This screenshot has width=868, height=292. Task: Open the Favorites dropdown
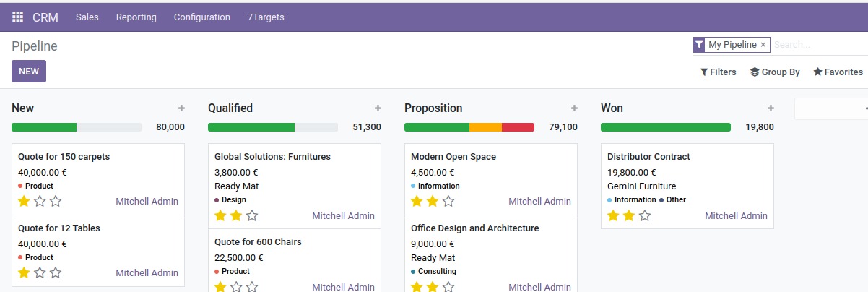pyautogui.click(x=838, y=72)
